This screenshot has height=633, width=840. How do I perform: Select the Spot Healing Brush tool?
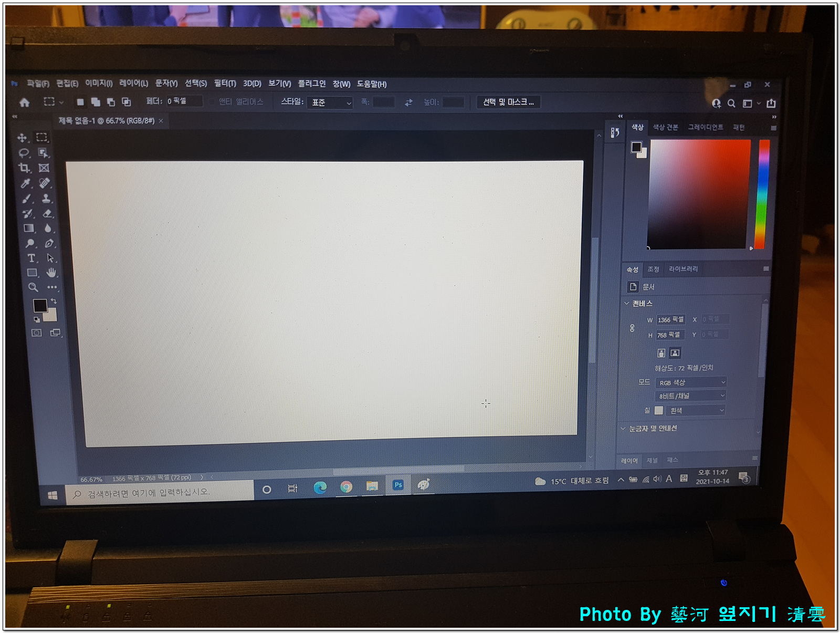point(45,183)
